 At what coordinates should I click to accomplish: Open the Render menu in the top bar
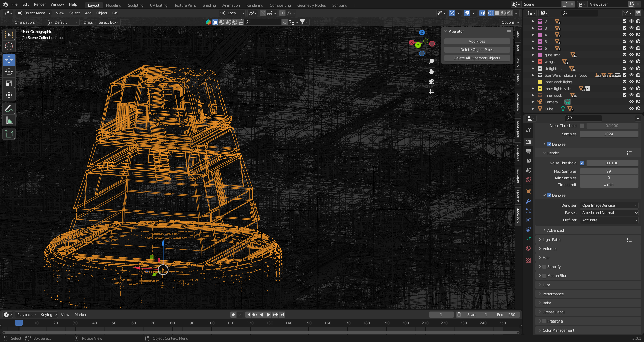[40, 4]
